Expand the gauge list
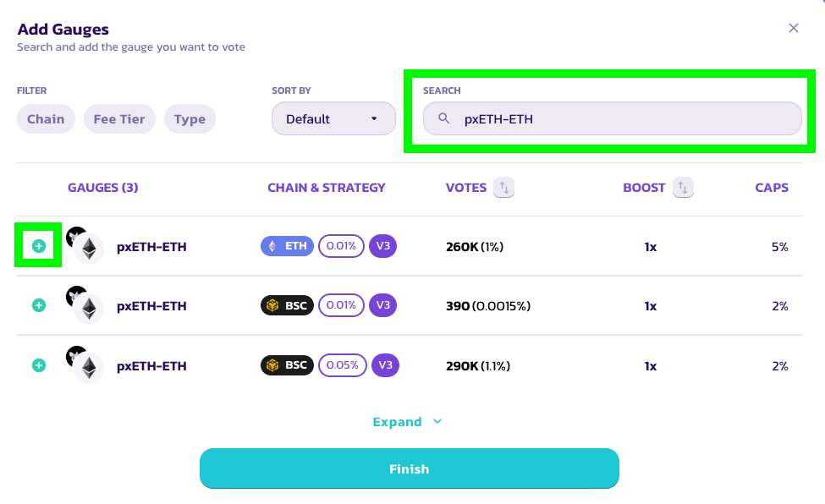The height and width of the screenshot is (504, 825). (x=408, y=422)
